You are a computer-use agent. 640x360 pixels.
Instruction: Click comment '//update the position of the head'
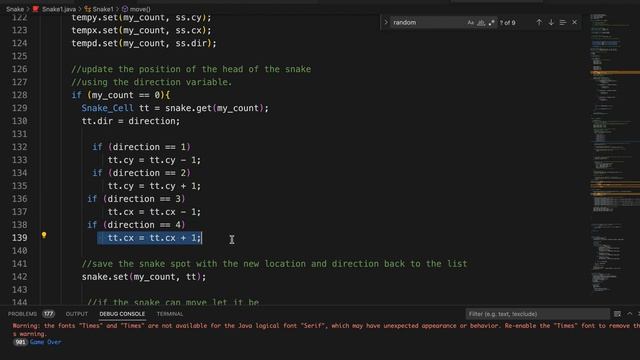point(191,69)
